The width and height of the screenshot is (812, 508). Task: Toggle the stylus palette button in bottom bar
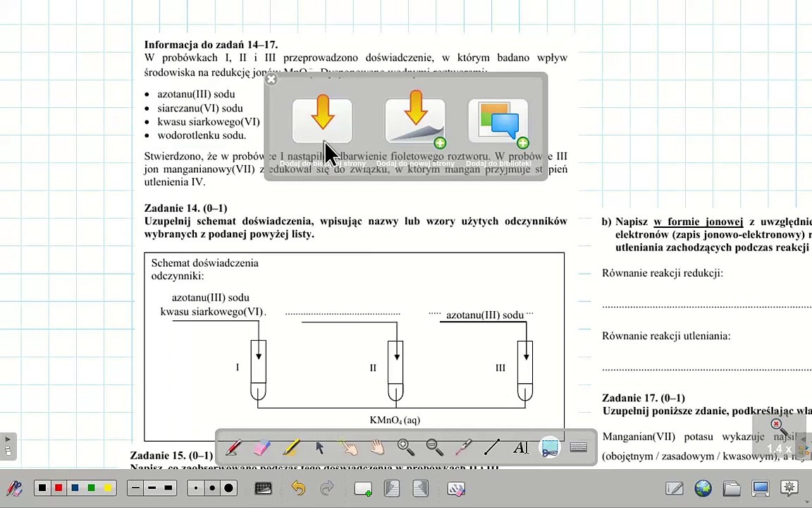(14, 488)
